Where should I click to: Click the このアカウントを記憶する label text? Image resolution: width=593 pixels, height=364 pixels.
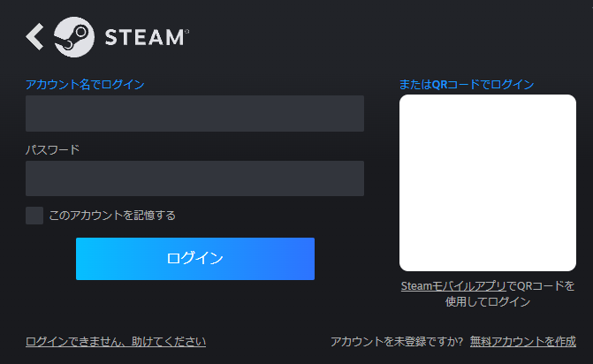(112, 216)
